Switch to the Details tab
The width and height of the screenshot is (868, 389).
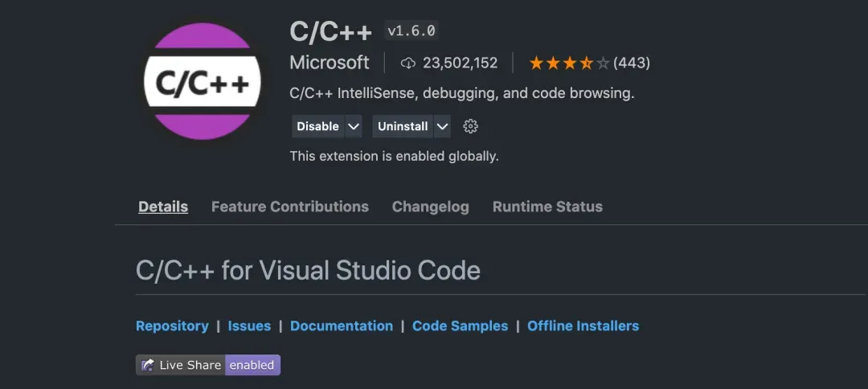163,207
